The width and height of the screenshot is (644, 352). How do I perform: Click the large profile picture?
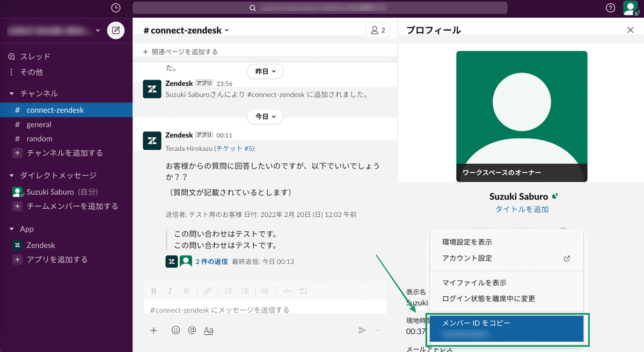point(522,116)
